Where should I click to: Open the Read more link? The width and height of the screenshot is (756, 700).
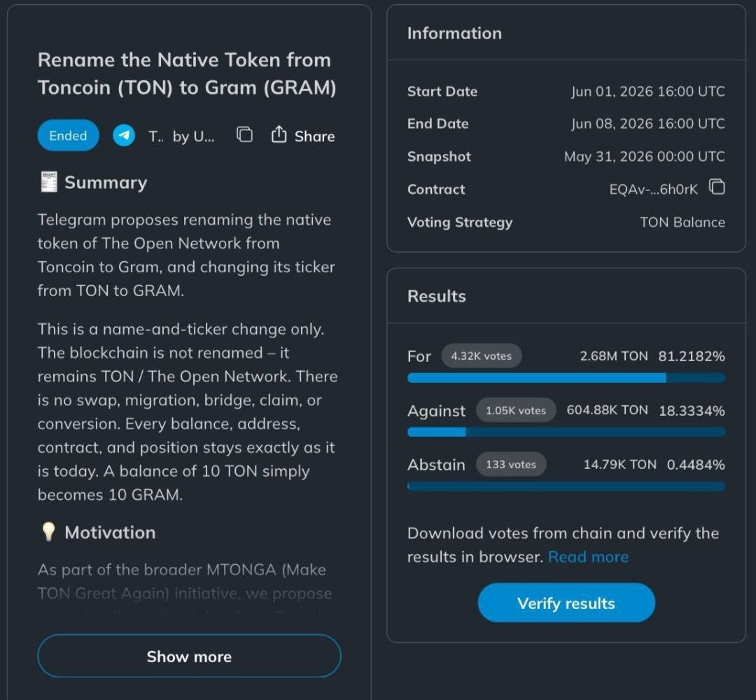pyautogui.click(x=588, y=556)
